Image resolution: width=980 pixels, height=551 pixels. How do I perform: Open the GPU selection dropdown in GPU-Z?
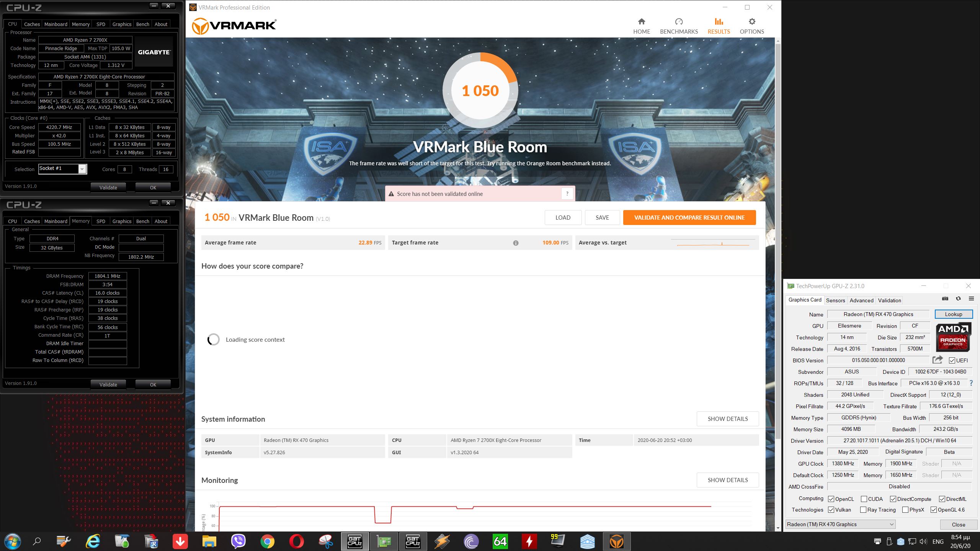pos(840,524)
